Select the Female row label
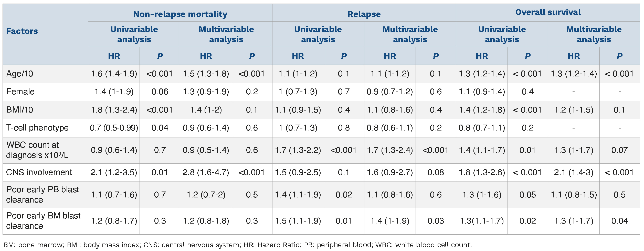644x251 pixels. (20, 92)
